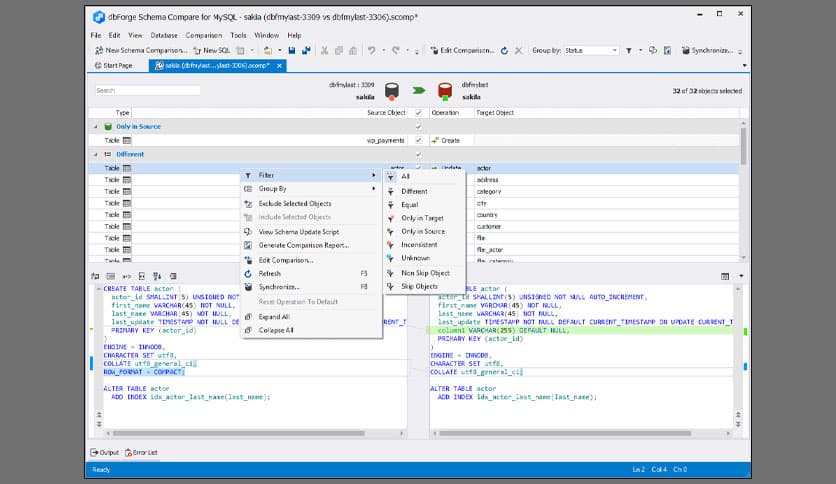Click the undo arrow icon

click(371, 50)
